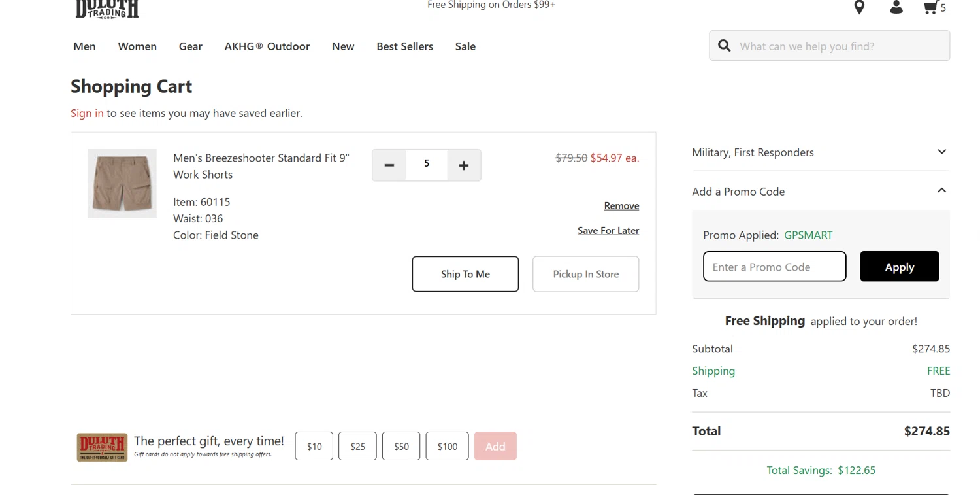
Task: Open the Sale menu
Action: (465, 46)
